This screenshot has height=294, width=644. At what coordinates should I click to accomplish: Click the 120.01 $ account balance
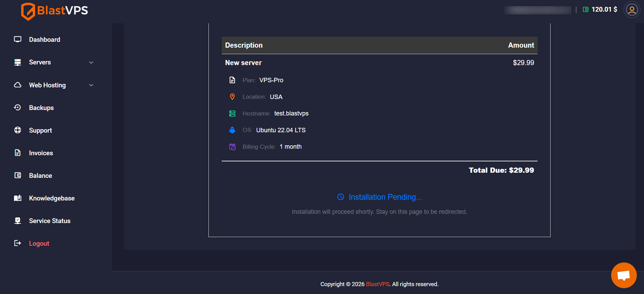pos(604,10)
